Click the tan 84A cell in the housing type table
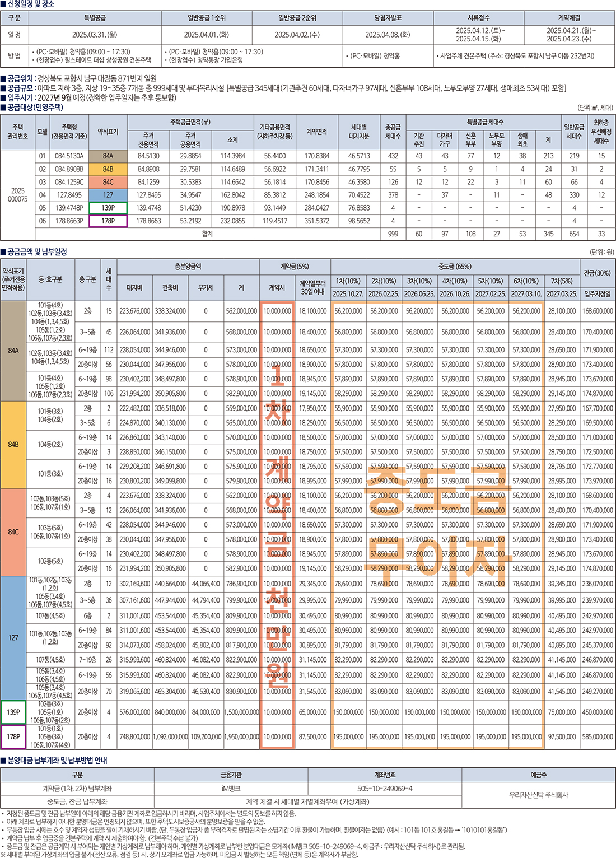This screenshot has width=616, height=858. pos(108,156)
